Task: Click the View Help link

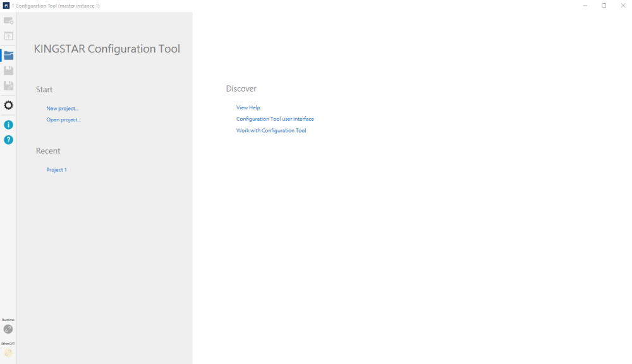Action: pos(248,107)
